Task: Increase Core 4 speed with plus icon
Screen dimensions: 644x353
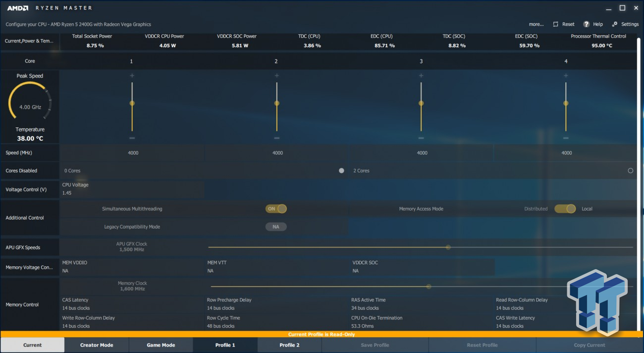Action: tap(566, 75)
